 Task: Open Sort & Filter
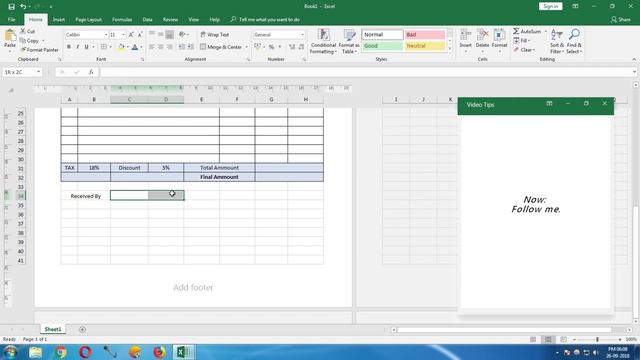(557, 41)
